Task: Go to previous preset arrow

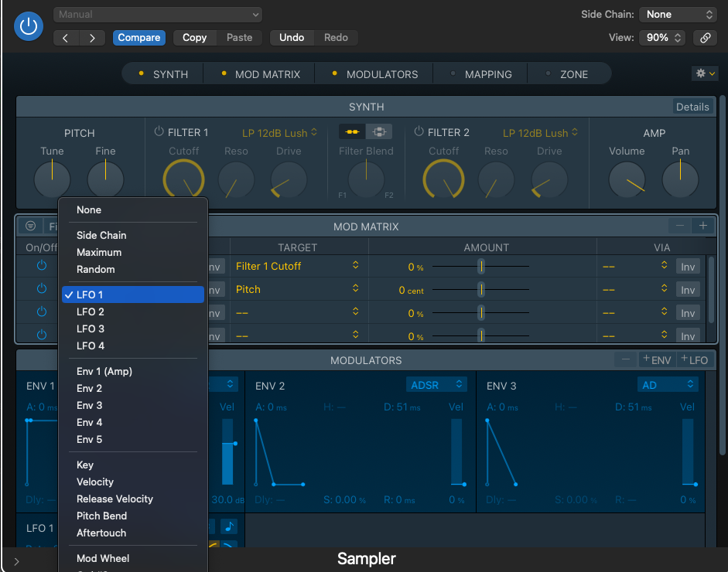Action: [x=66, y=38]
